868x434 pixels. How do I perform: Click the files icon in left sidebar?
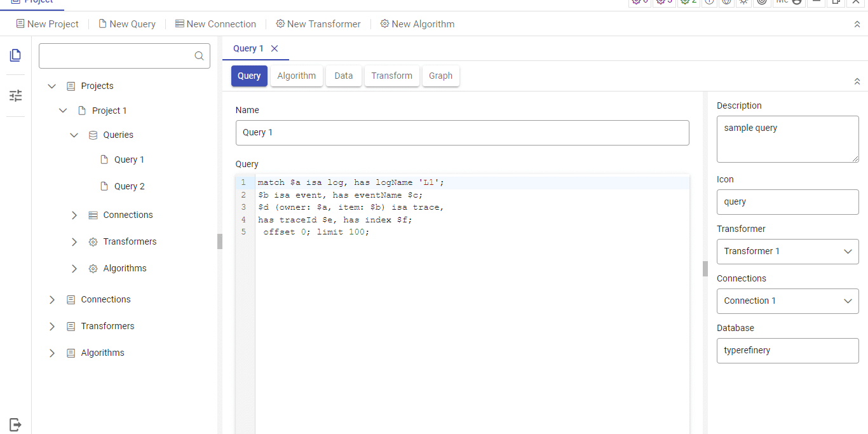click(x=15, y=55)
